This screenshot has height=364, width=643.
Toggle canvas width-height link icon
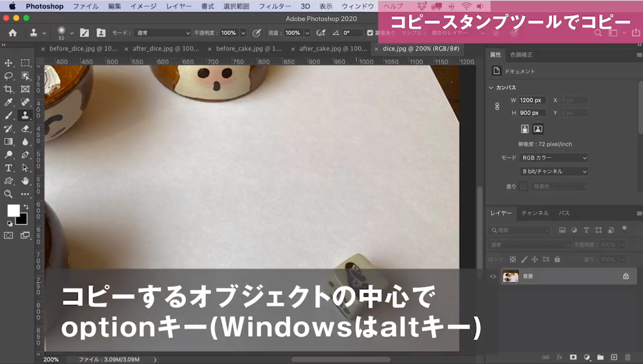point(497,107)
